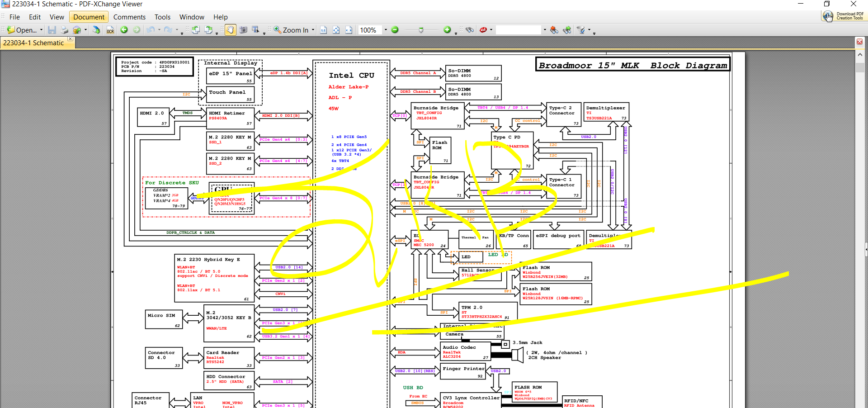
Task: Expand the search options funnel dropdown
Action: coord(589,30)
